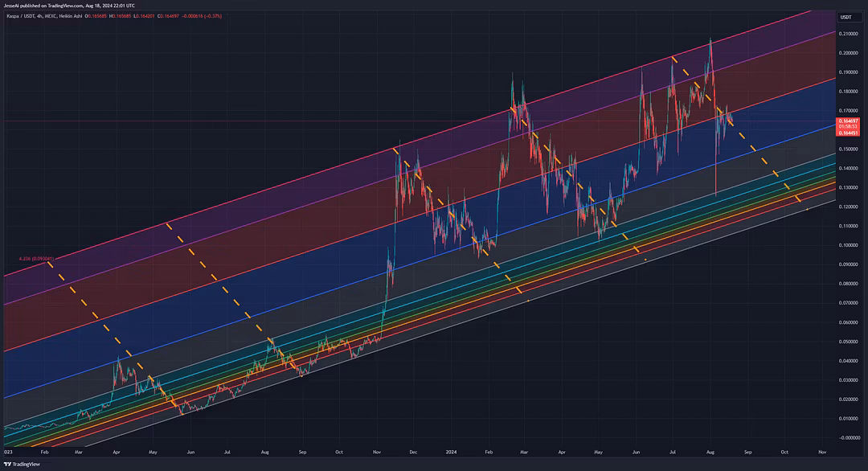This screenshot has height=471, width=868.
Task: Click the Nov label at the time axis end
Action: (x=822, y=453)
